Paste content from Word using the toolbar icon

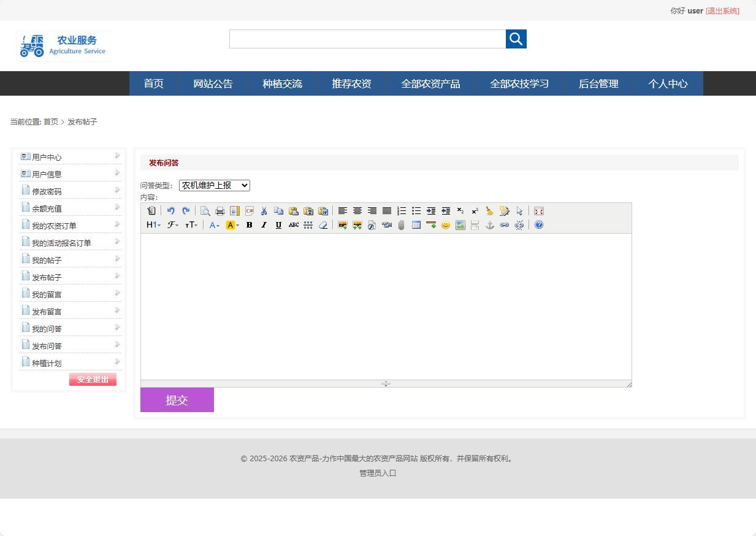point(323,210)
